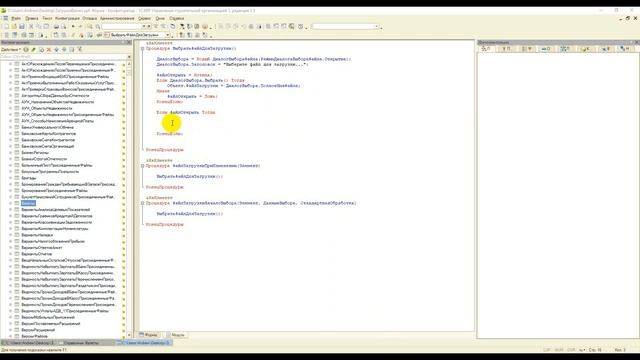The height and width of the screenshot is (360, 640).
Task: Open print preview from the toolbar
Action: click(x=64, y=27)
